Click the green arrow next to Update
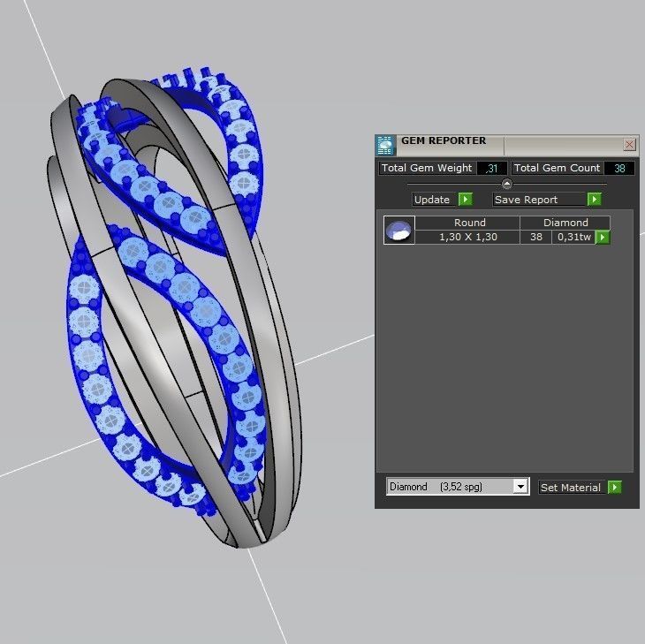This screenshot has height=644, width=645. click(x=466, y=199)
